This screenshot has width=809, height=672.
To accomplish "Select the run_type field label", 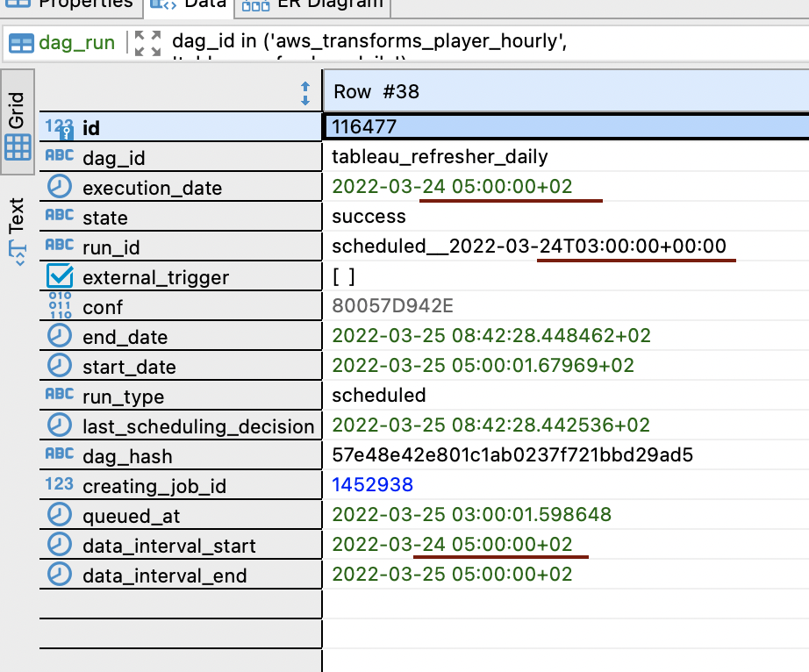I will (x=124, y=397).
